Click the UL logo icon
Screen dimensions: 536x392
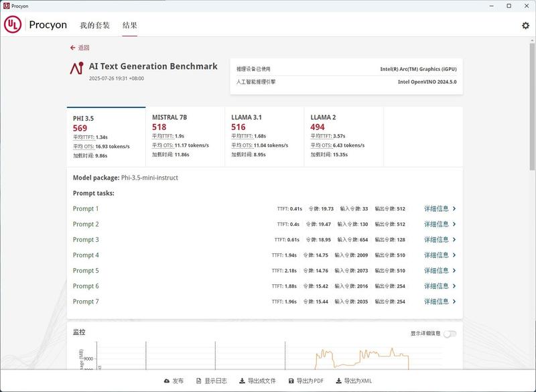pos(13,25)
